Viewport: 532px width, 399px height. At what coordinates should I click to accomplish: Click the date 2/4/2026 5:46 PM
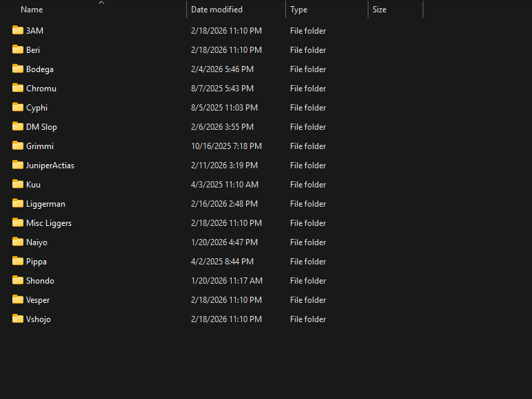222,69
